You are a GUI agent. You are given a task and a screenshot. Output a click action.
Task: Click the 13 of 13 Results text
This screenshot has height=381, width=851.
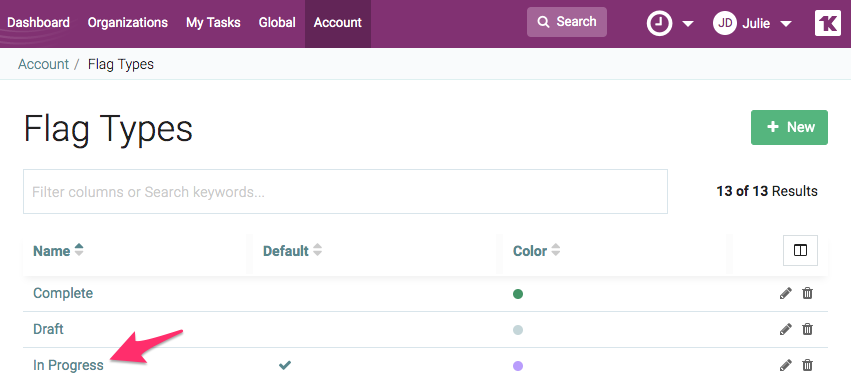click(767, 191)
